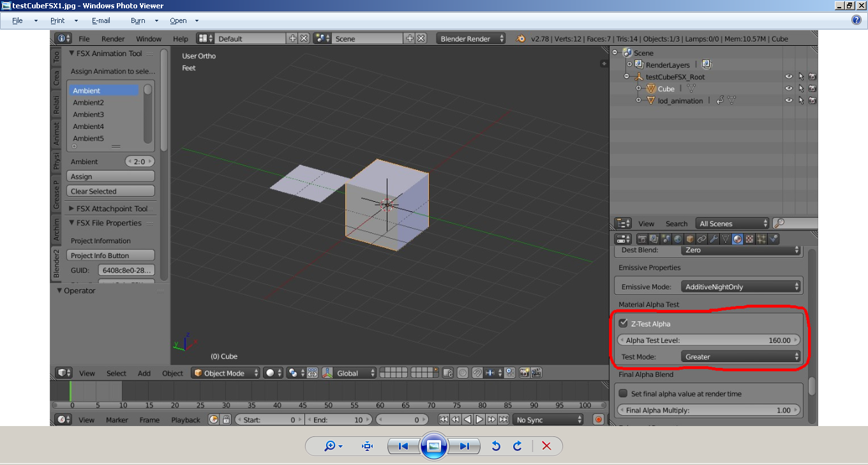Viewport: 868px width, 465px height.
Task: Add a new scene with plus icon
Action: [x=410, y=38]
